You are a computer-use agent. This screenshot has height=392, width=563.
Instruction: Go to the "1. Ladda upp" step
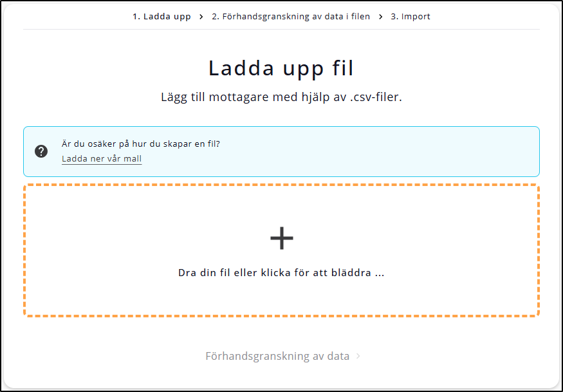[162, 17]
